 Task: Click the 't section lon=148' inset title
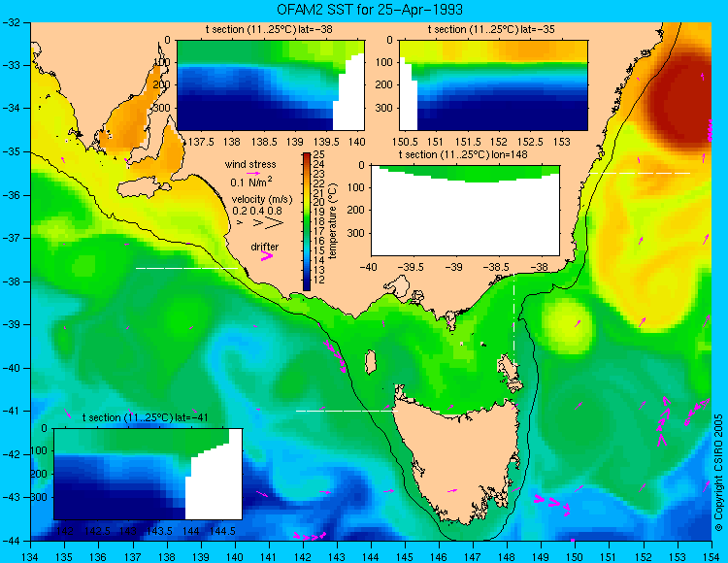pos(463,154)
